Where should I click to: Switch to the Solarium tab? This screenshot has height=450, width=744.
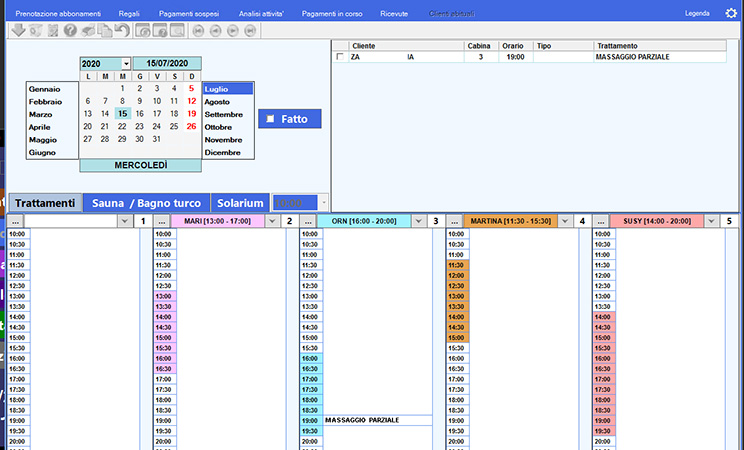[x=240, y=203]
